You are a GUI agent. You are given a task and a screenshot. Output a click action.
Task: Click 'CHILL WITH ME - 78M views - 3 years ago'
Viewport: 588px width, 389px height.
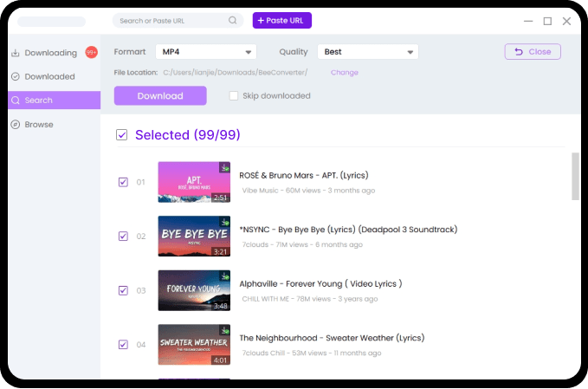(310, 299)
